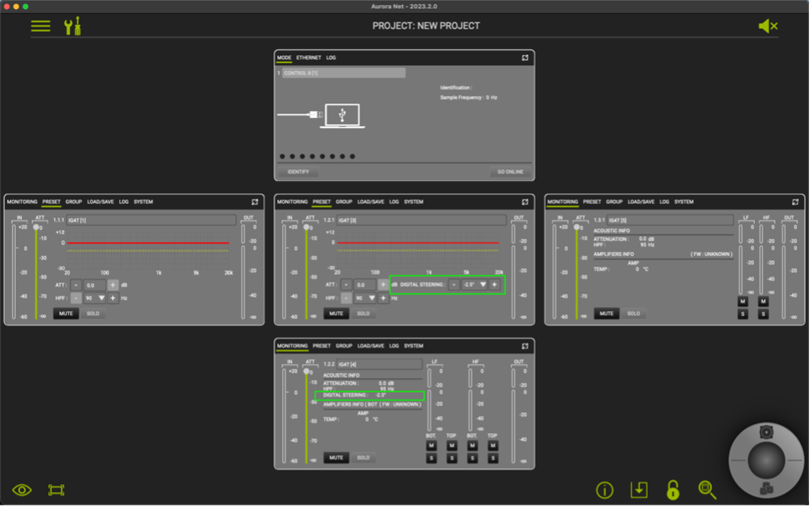This screenshot has width=812, height=507.
Task: Click the fit-to-frame icon at bottom left
Action: coord(56,490)
